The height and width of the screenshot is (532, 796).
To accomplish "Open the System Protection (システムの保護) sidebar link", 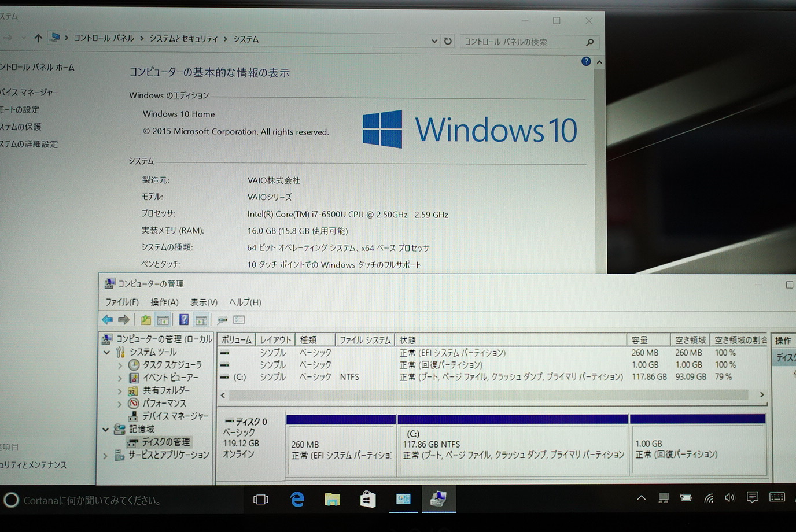I will coord(21,127).
